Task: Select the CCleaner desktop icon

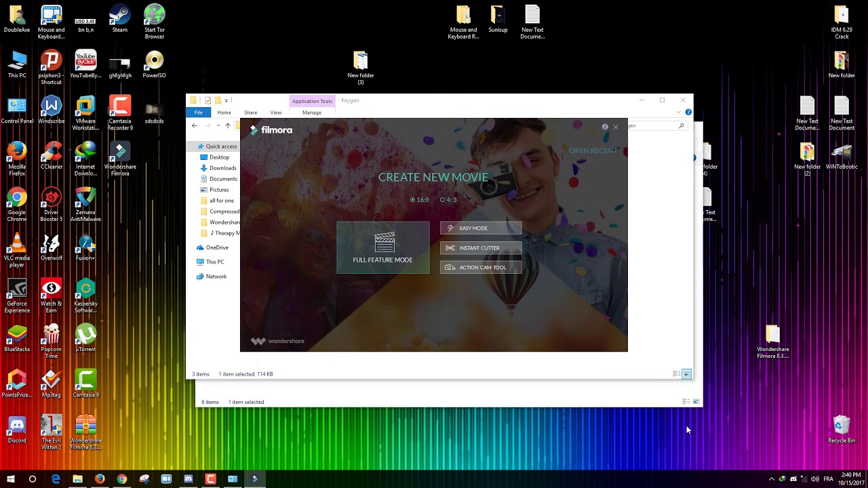Action: (52, 155)
